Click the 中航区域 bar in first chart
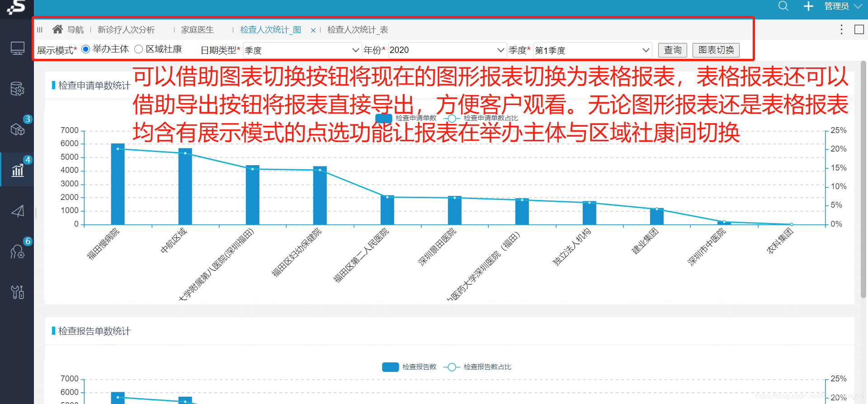 point(185,186)
